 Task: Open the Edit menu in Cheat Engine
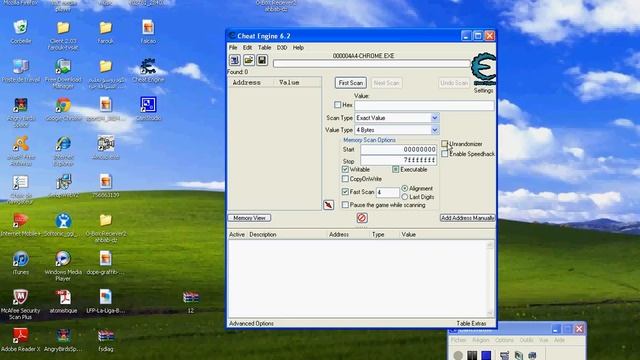click(x=247, y=47)
